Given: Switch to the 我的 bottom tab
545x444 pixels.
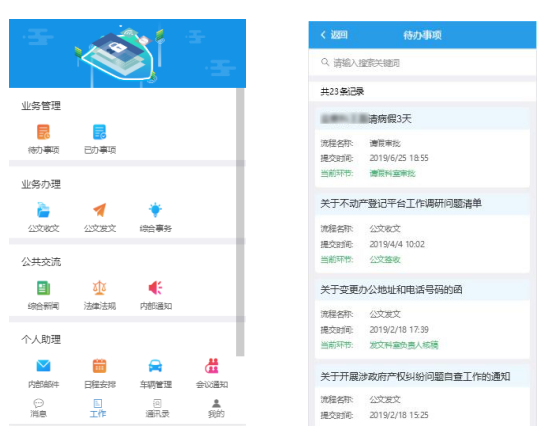Looking at the screenshot, I should pos(216,408).
